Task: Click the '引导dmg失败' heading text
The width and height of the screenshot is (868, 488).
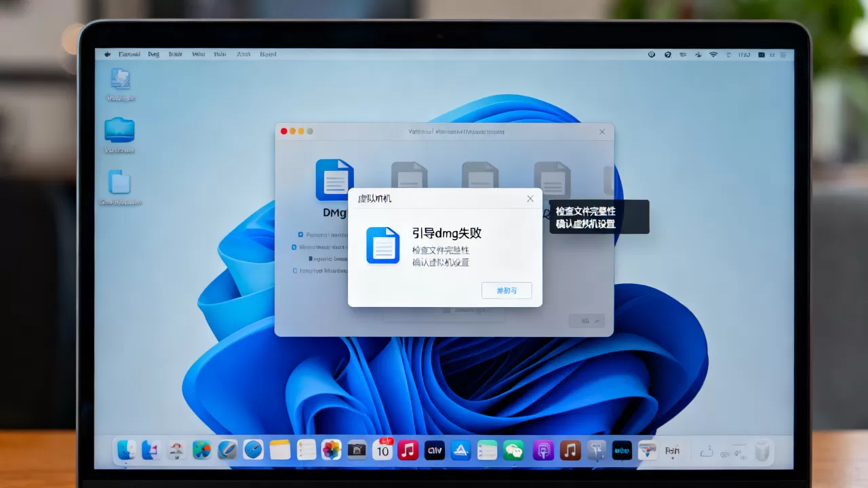Action: pos(447,233)
